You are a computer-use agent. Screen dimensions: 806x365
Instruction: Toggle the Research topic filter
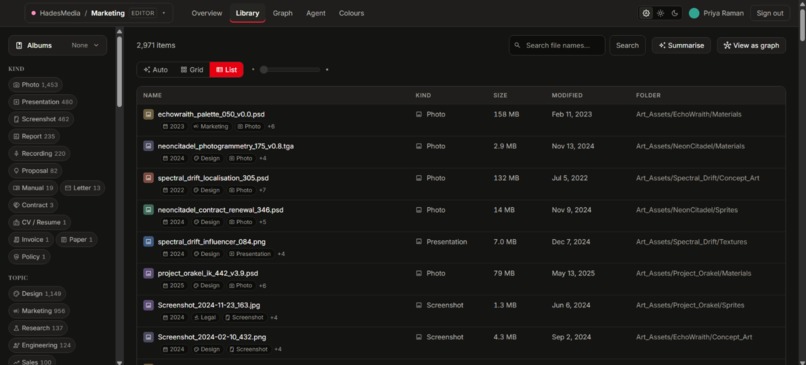click(38, 328)
